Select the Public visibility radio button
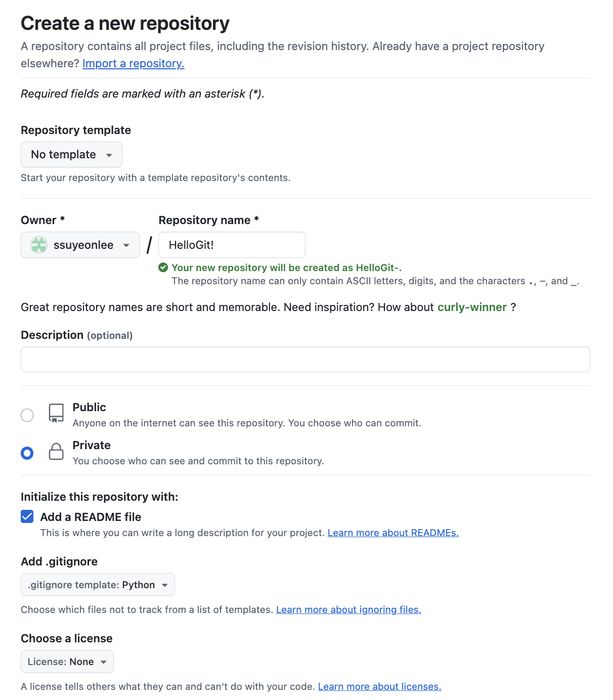The image size is (613, 700). click(27, 415)
